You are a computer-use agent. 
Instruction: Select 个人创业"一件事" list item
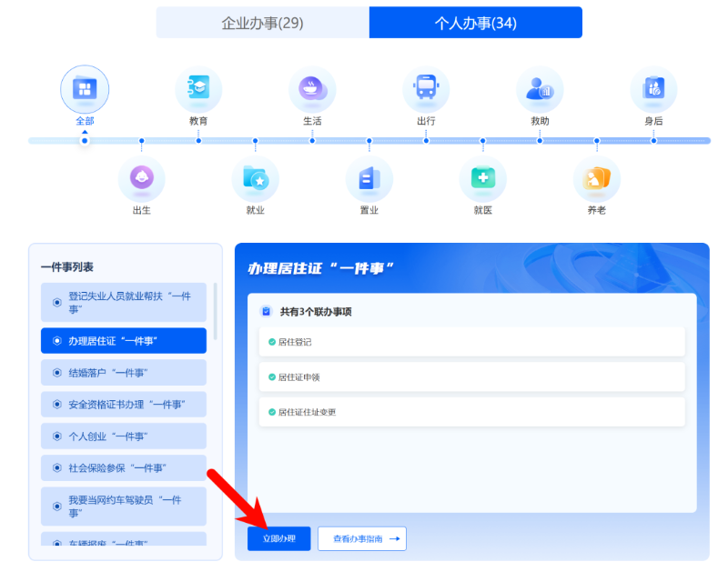click(124, 436)
